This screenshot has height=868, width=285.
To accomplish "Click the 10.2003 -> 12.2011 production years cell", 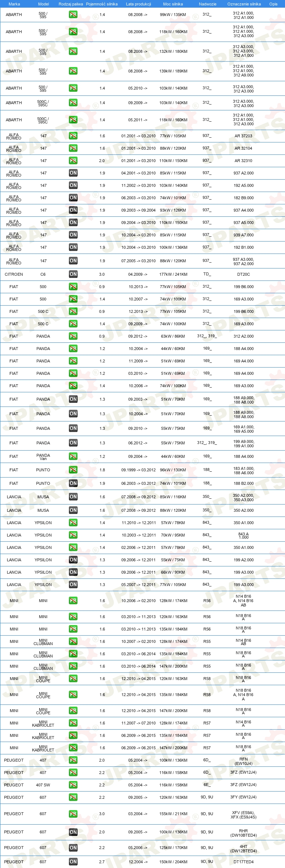I will pos(138,535).
